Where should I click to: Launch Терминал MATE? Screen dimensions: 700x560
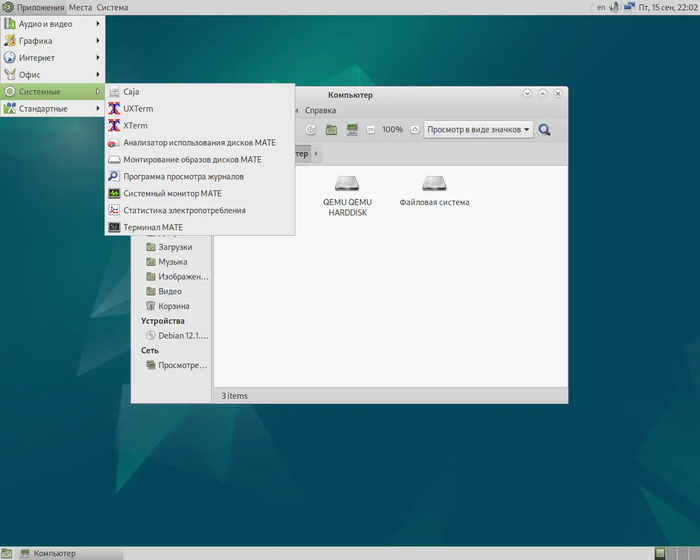point(200,227)
